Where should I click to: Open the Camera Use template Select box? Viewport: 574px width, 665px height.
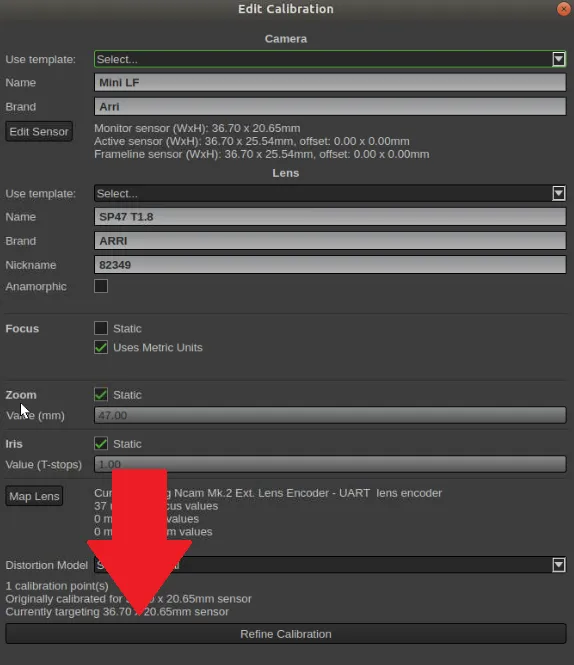(330, 59)
